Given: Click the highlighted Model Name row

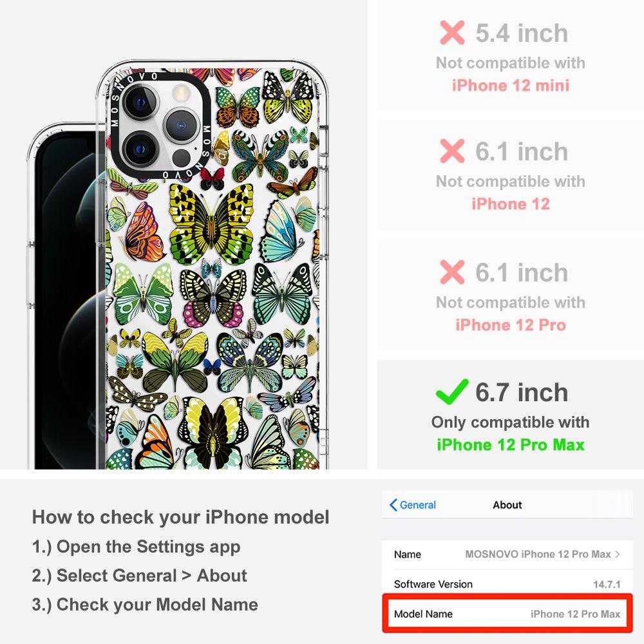Looking at the screenshot, I should 507,614.
